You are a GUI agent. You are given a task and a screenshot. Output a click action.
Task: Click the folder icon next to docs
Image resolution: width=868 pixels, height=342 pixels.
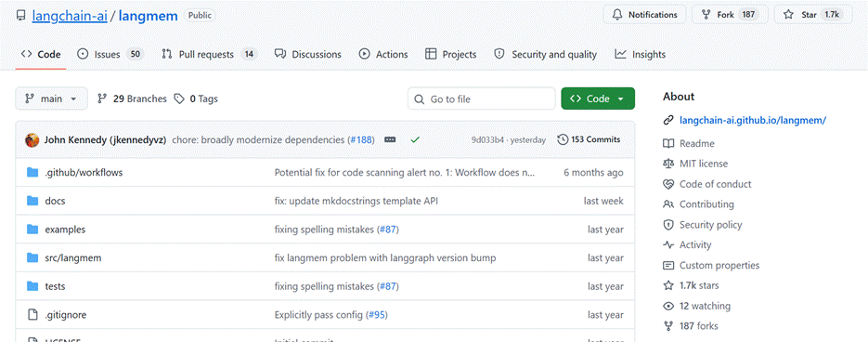click(32, 201)
